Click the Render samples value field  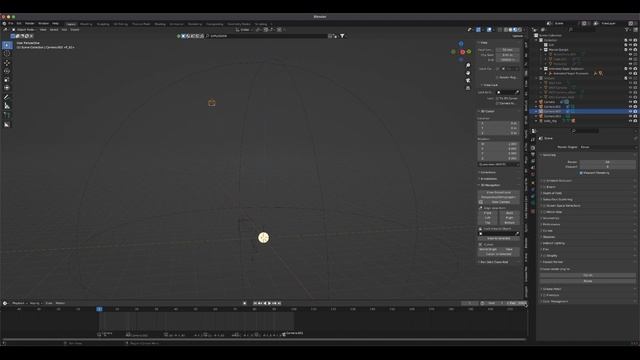pos(607,162)
